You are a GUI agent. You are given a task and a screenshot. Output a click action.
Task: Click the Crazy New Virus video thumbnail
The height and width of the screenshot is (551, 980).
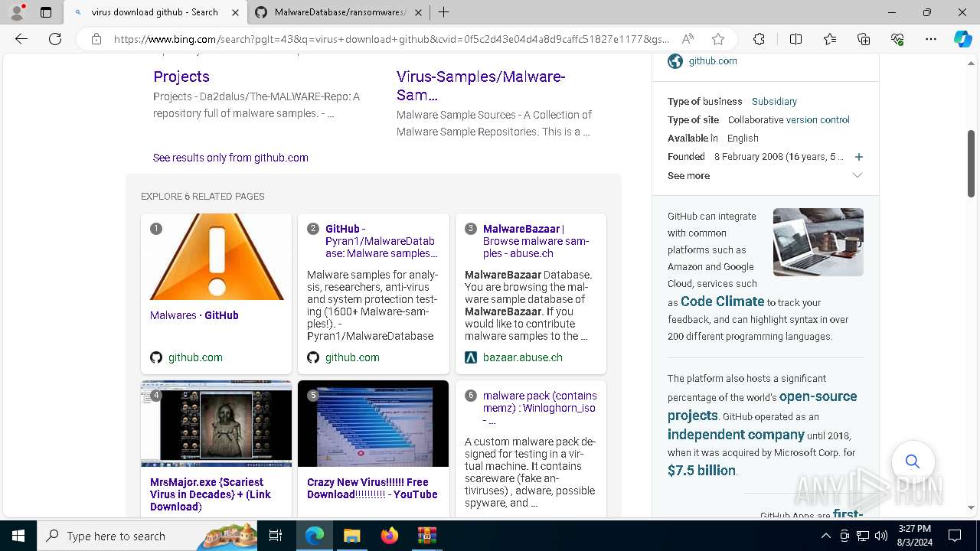(x=374, y=424)
